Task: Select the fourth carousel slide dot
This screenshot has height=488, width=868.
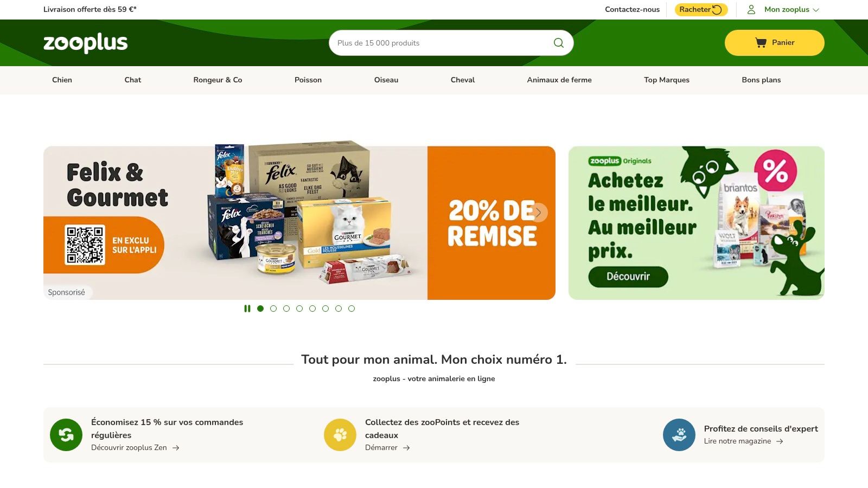Action: [299, 309]
